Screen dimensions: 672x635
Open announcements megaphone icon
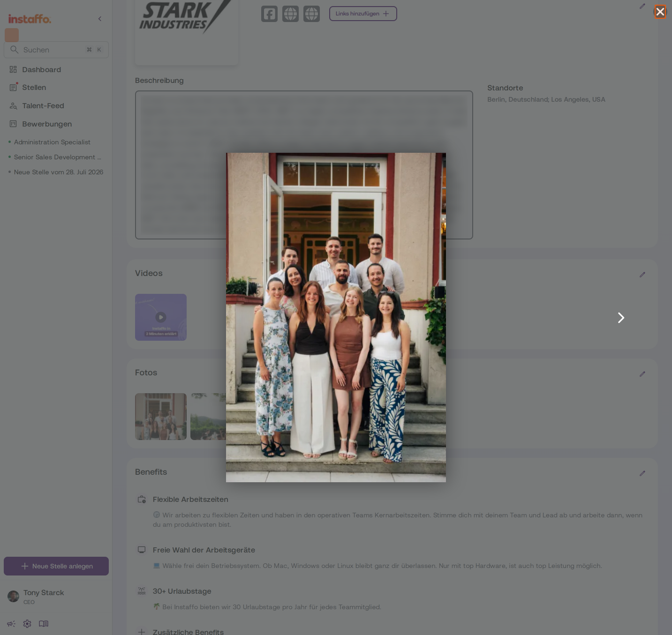(x=11, y=624)
